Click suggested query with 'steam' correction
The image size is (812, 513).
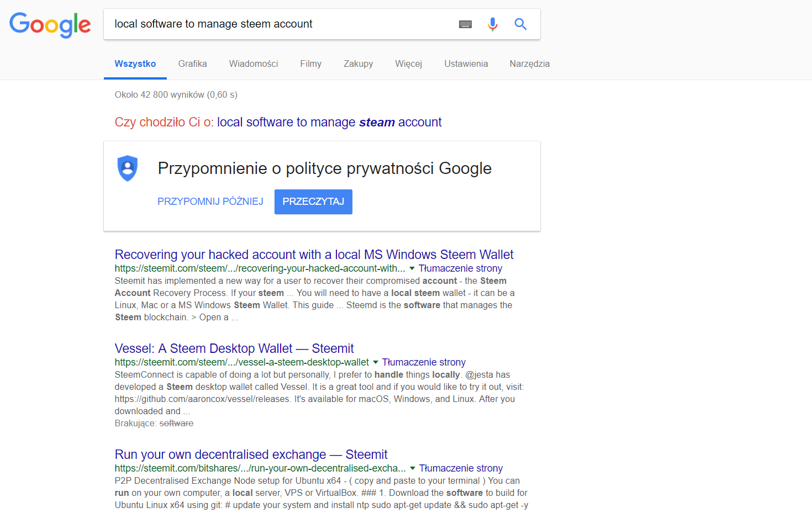point(329,122)
